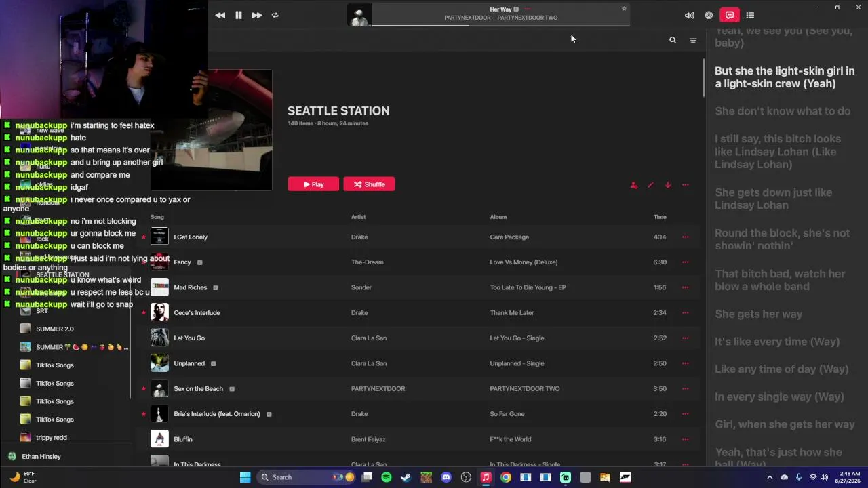
Task: Open more options for Fancy
Action: (686, 262)
